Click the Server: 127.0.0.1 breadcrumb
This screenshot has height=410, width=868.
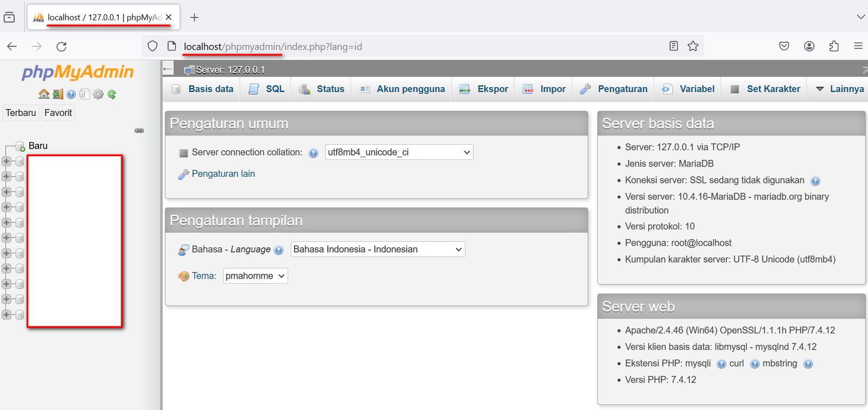point(230,69)
